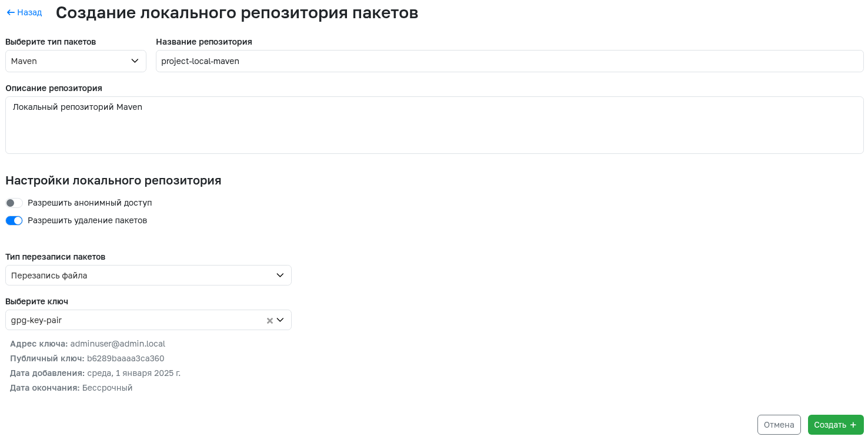Open the Перезапись файла dropdown arrow

click(280, 275)
